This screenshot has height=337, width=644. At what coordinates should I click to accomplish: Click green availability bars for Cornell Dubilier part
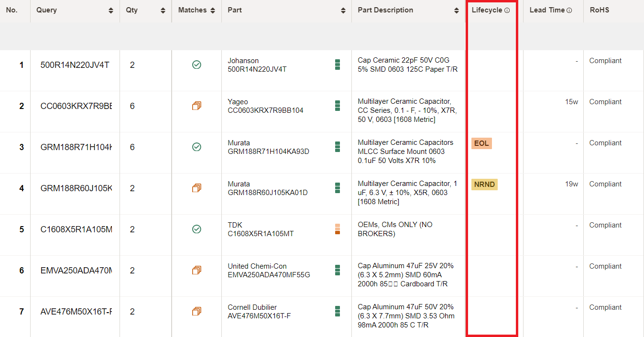[338, 311]
